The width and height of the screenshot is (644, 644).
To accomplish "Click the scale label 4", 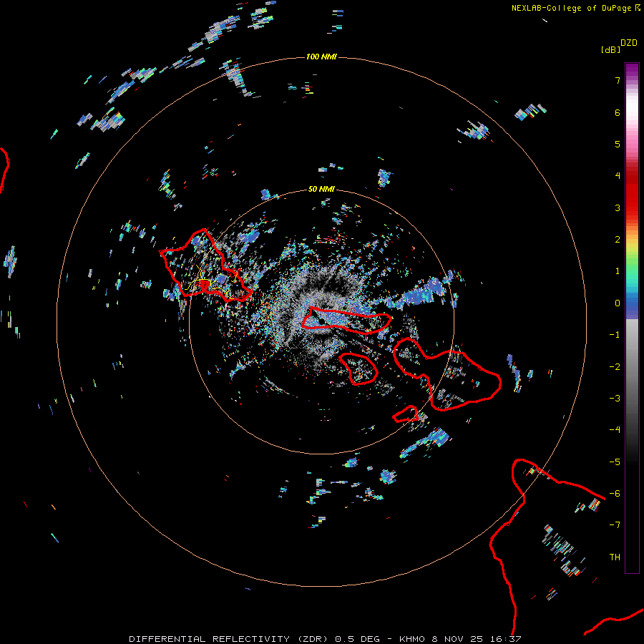I will tap(618, 176).
